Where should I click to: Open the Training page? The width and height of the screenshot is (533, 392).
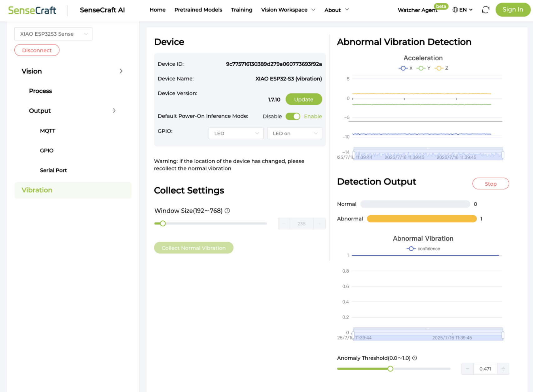click(x=242, y=10)
